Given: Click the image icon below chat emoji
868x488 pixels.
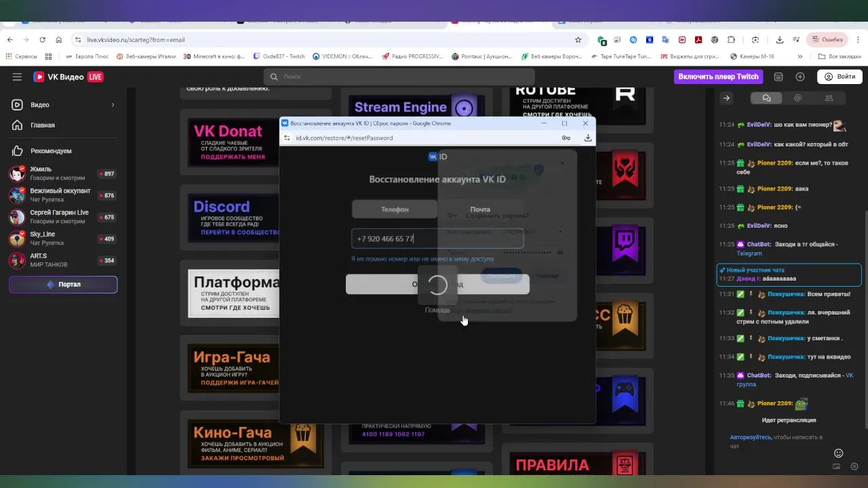Looking at the screenshot, I should coord(836,466).
